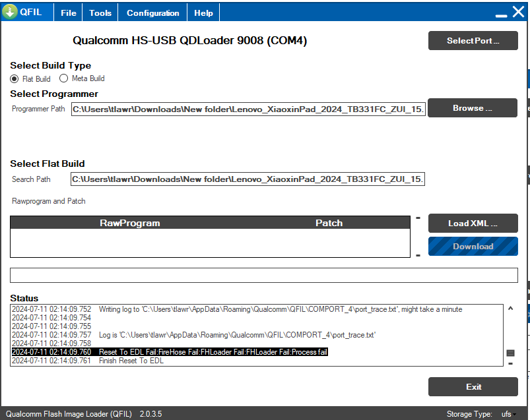
Task: Click Browse to choose a programmer file
Action: click(x=473, y=108)
